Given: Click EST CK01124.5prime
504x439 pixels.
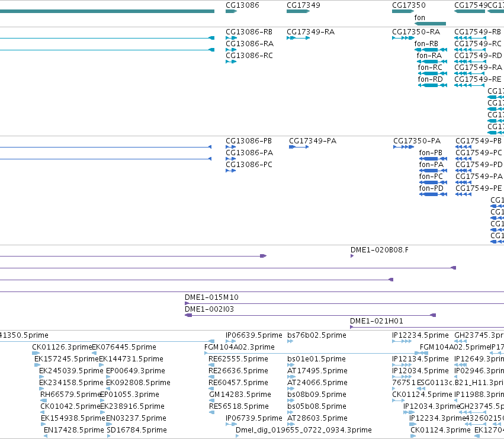Looking at the screenshot, I should [x=422, y=395].
